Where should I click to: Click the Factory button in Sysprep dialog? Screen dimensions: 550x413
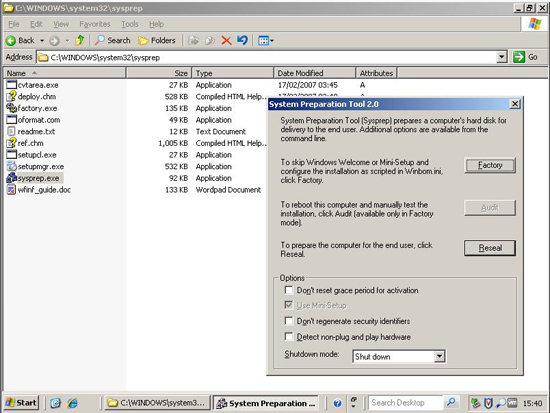coord(490,165)
